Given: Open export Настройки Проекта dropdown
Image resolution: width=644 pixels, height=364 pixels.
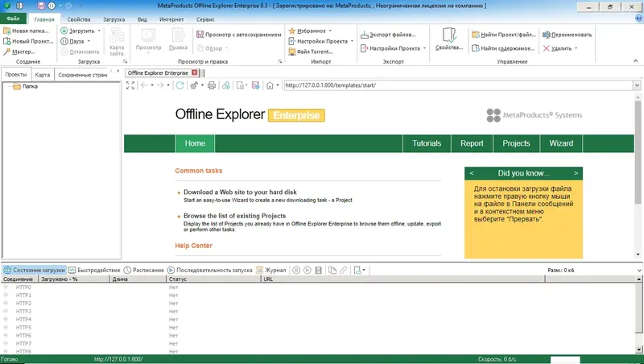Looking at the screenshot, I should click(424, 48).
